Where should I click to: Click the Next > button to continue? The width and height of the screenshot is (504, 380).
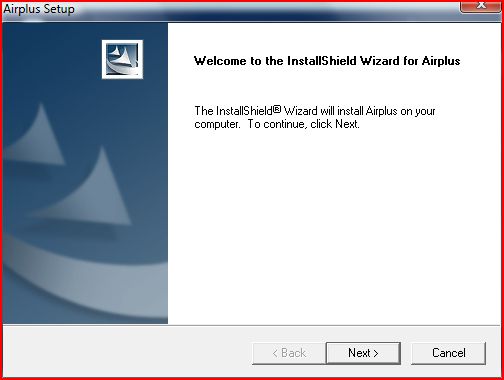(363, 353)
